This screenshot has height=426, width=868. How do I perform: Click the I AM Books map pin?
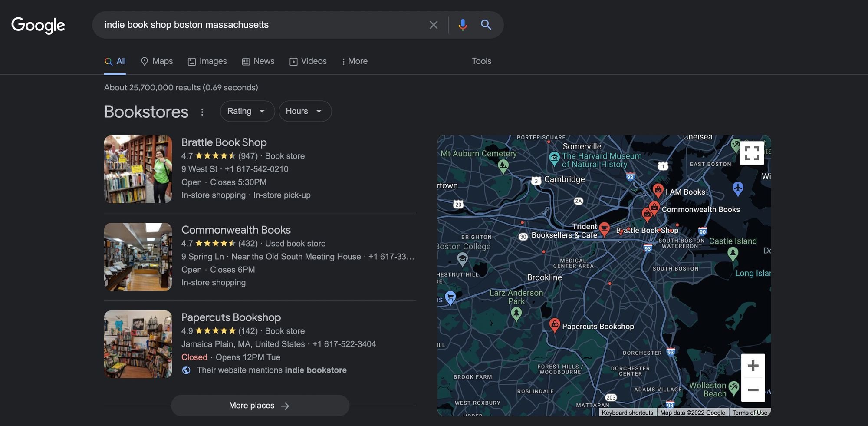click(658, 190)
